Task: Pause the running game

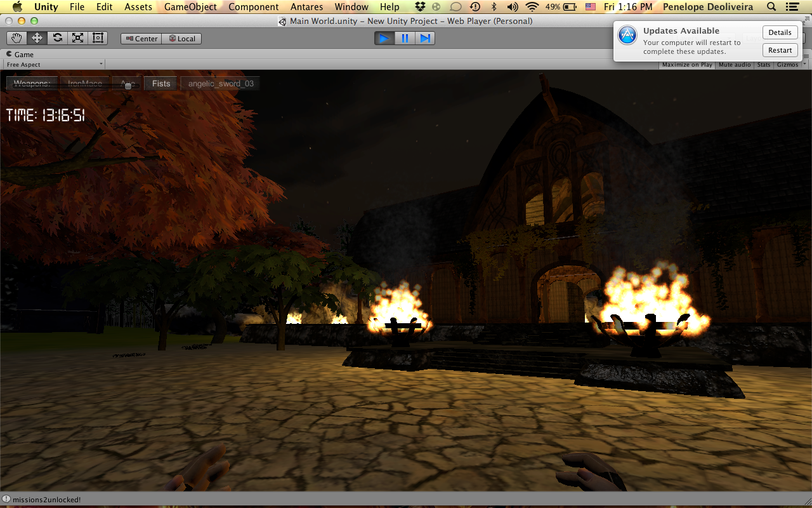Action: [x=405, y=38]
